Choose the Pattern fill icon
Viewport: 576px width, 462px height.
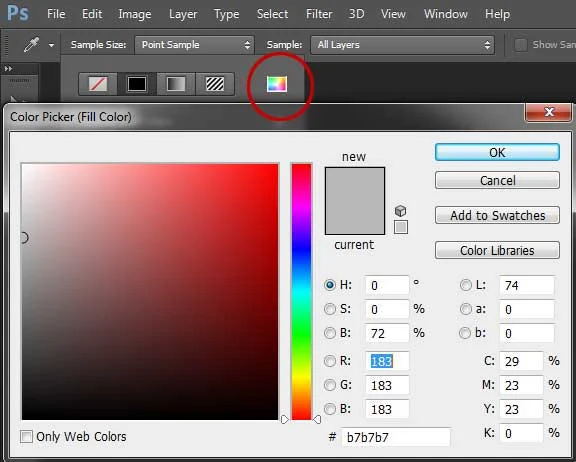point(215,84)
